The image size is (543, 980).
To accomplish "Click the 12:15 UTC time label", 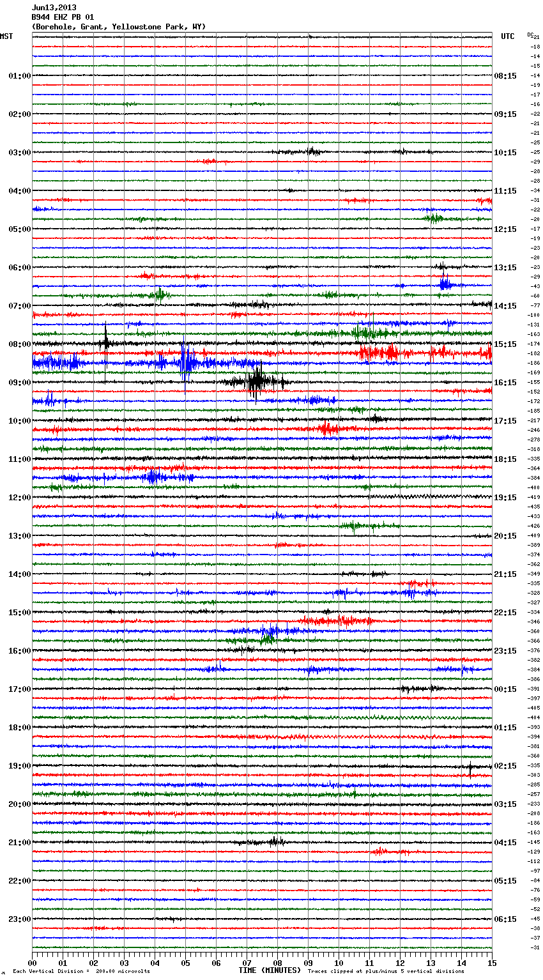I will (x=505, y=229).
